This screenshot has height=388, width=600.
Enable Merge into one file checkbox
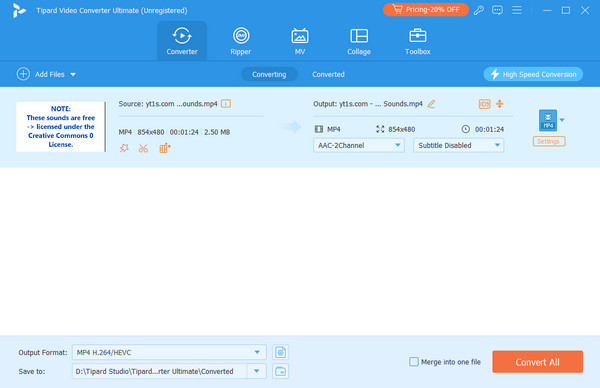tap(414, 362)
